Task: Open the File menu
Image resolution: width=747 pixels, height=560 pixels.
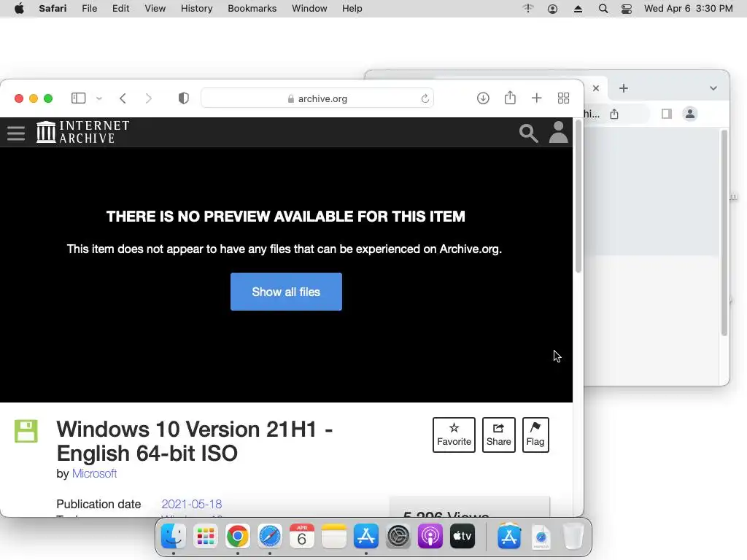Action: click(x=90, y=9)
